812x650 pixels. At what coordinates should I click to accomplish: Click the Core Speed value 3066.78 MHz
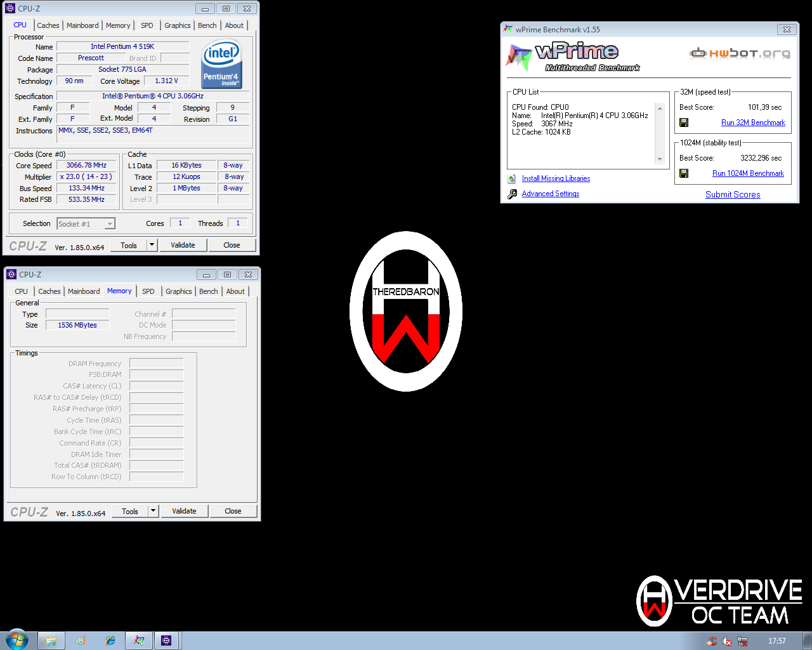point(87,165)
